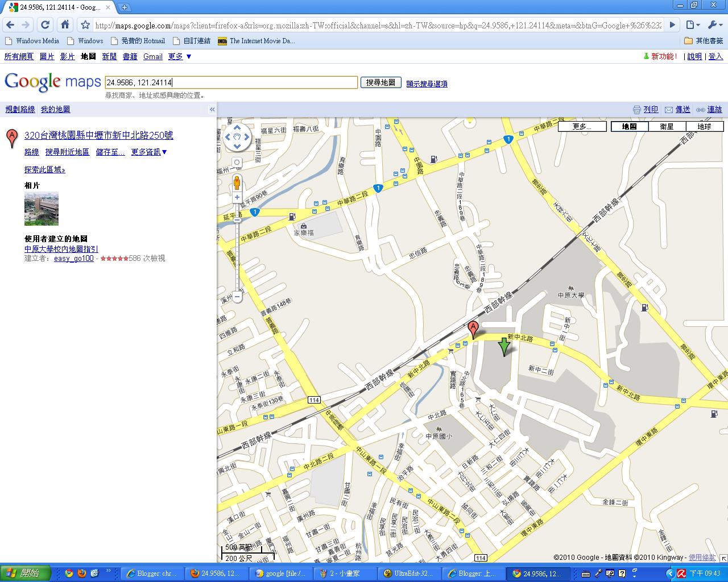Switch to the 地圖 map view
Image resolution: width=728 pixels, height=582 pixels.
tap(630, 127)
